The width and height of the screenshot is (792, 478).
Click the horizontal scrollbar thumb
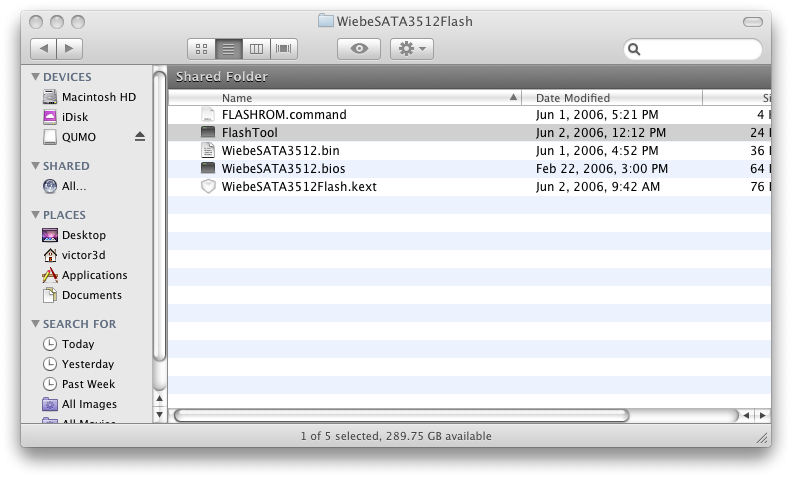pos(402,415)
